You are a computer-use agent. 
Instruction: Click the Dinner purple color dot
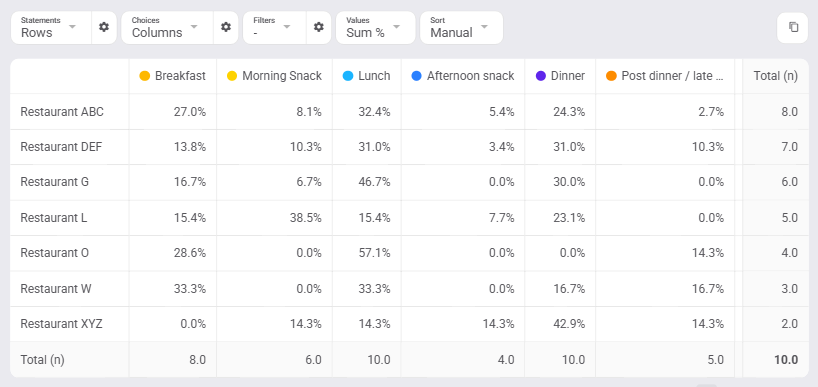coord(541,76)
